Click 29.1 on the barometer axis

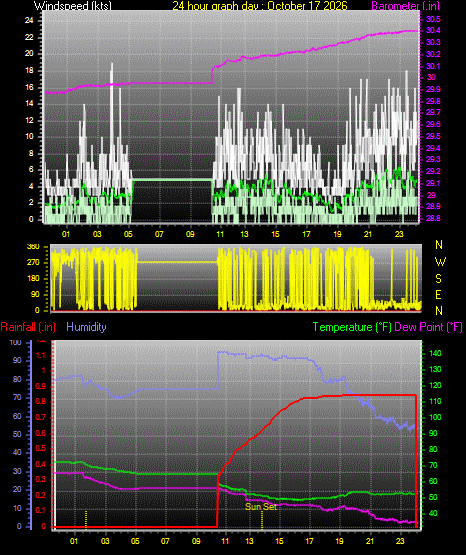(433, 183)
